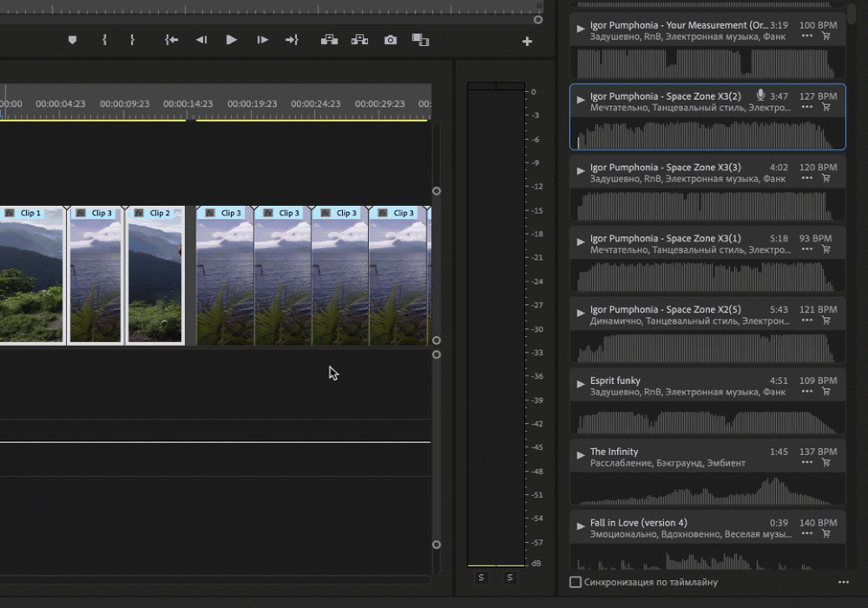This screenshot has height=608, width=868.
Task: Select the Clip 1 thumbnail on timeline
Action: click(x=31, y=276)
